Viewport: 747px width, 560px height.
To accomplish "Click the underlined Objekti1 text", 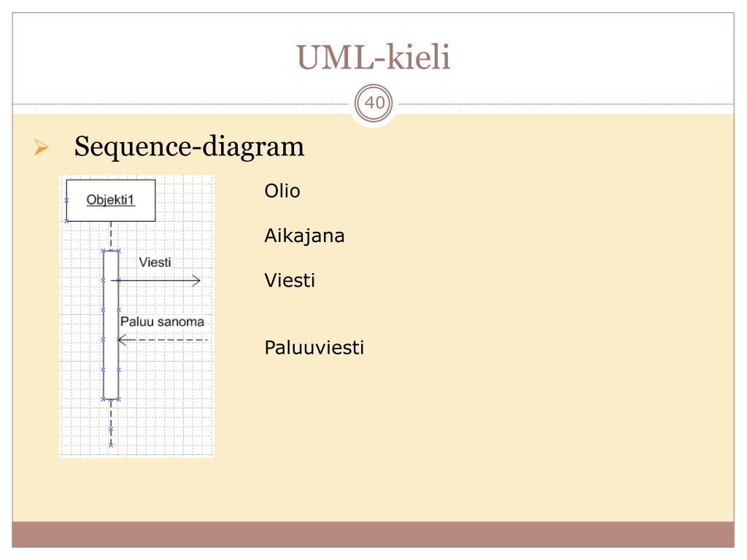I will pyautogui.click(x=111, y=200).
